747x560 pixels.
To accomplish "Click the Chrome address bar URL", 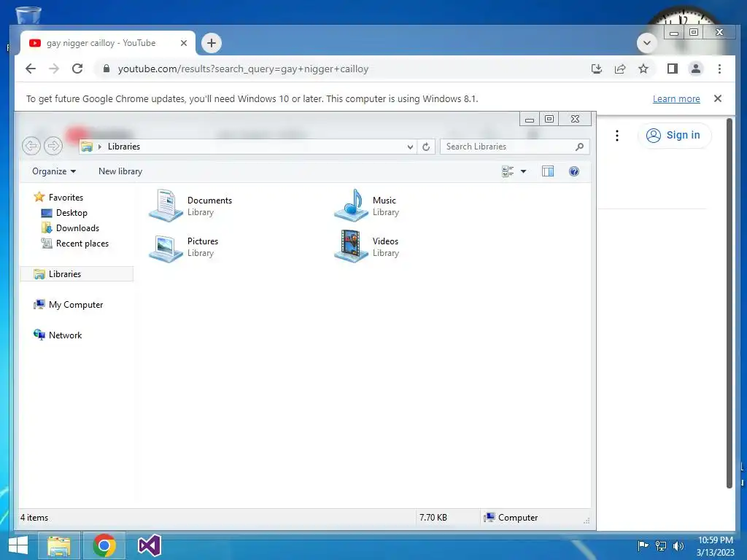I will [243, 69].
